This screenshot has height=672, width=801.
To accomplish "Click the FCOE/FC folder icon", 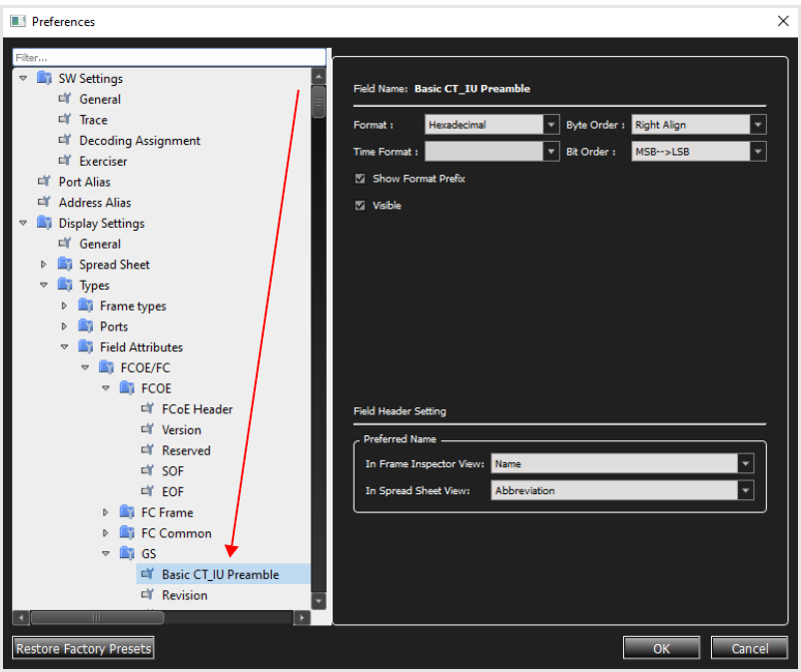I will coord(106,367).
